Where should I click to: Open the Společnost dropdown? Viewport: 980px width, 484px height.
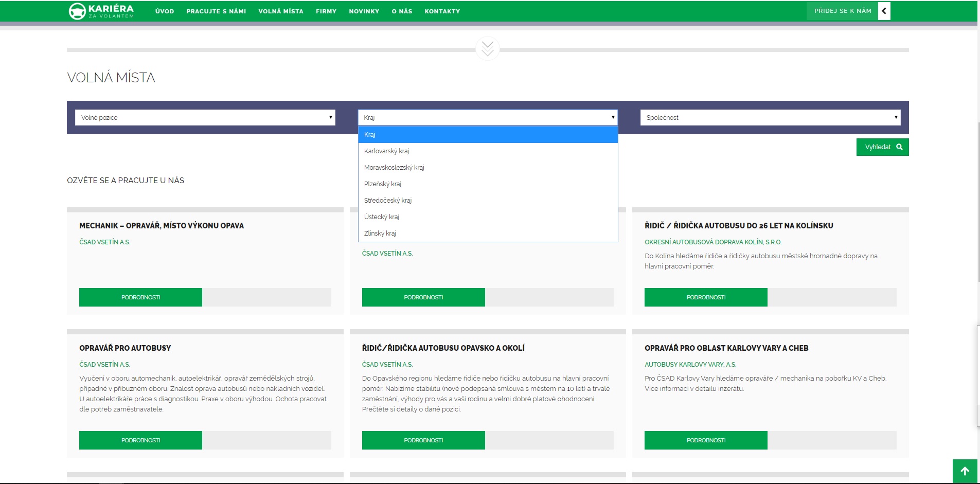(x=770, y=117)
